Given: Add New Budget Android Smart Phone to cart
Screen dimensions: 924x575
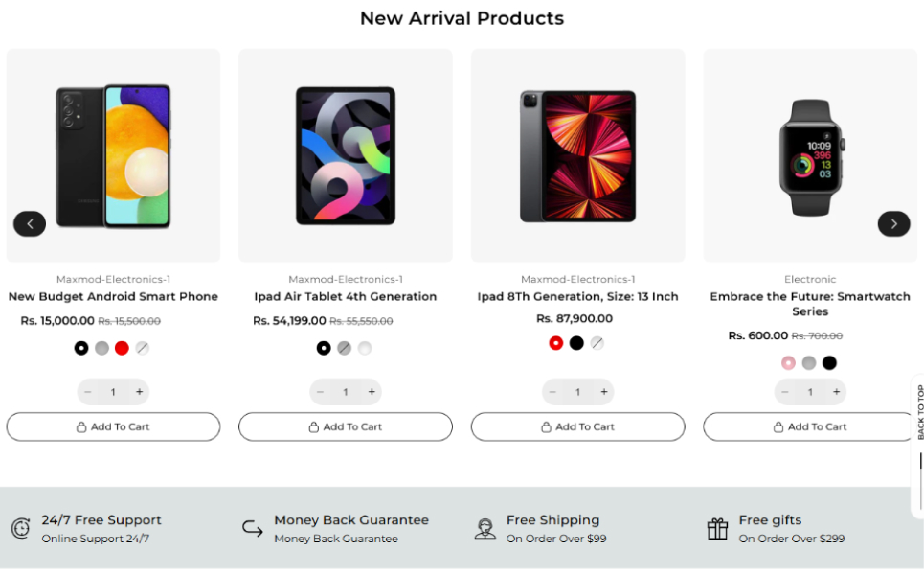Looking at the screenshot, I should [x=113, y=426].
